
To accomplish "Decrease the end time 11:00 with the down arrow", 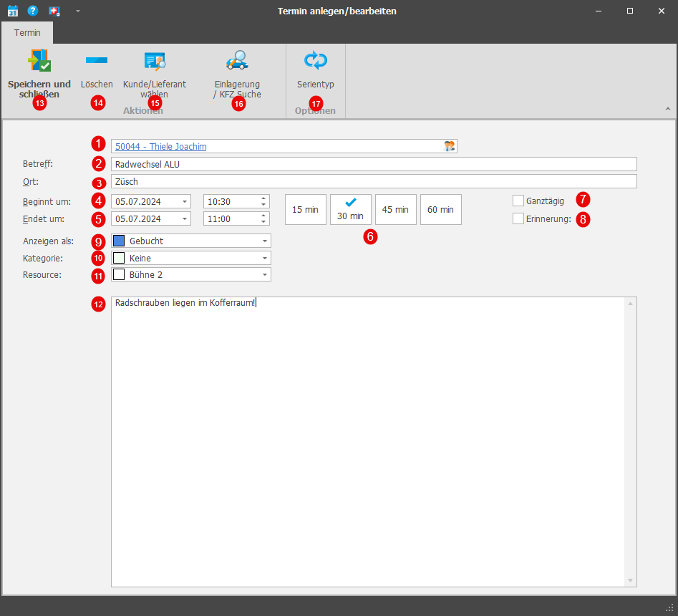I will point(263,222).
